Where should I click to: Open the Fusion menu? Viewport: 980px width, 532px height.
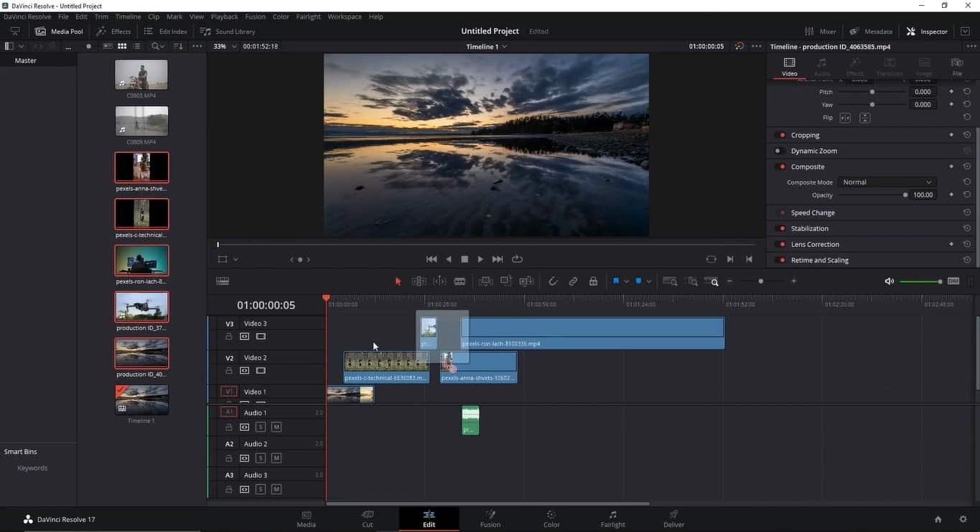point(255,17)
